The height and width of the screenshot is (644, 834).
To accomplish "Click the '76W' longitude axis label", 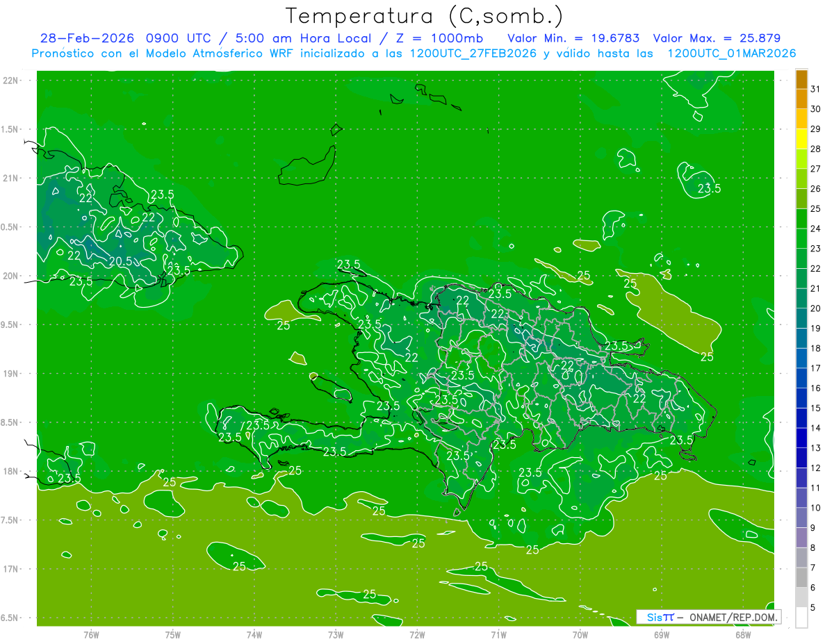I will point(91,634).
